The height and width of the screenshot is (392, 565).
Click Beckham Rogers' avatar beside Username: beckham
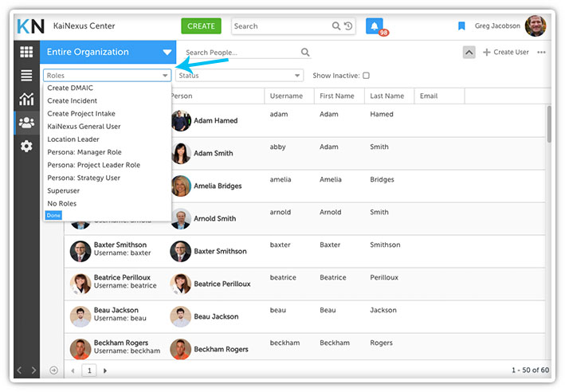80,349
